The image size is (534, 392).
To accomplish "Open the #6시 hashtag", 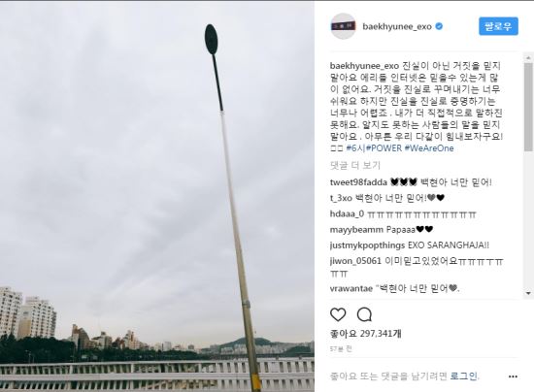I will pos(355,148).
